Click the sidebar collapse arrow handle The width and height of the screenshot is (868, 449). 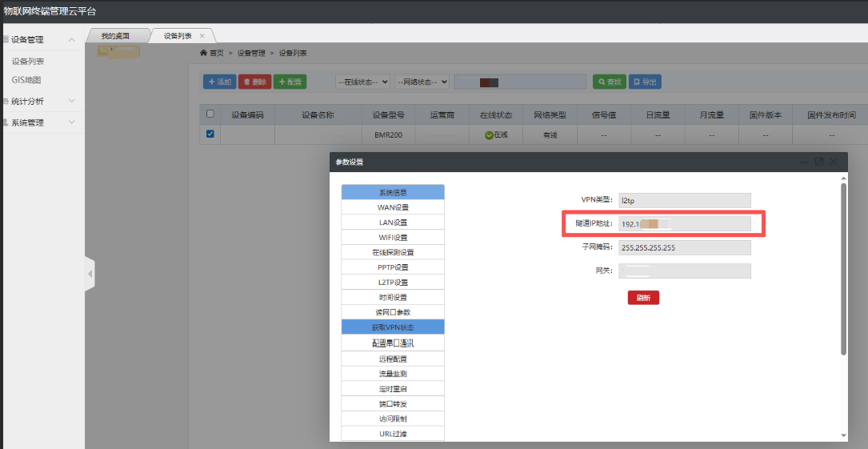coord(90,275)
